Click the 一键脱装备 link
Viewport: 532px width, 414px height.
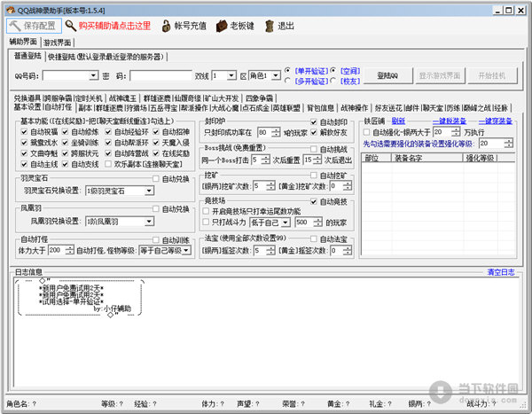(x=450, y=121)
